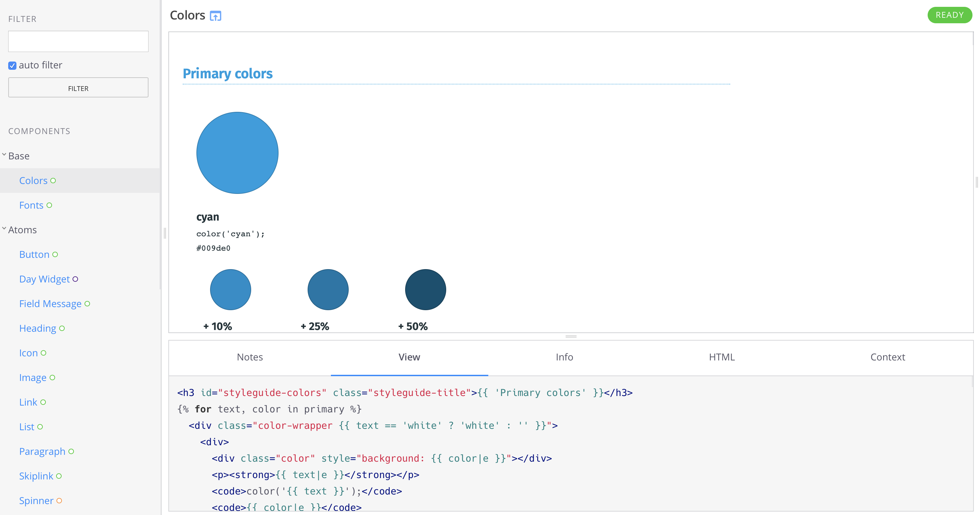Open the Button component
The width and height of the screenshot is (980, 515).
pyautogui.click(x=34, y=254)
